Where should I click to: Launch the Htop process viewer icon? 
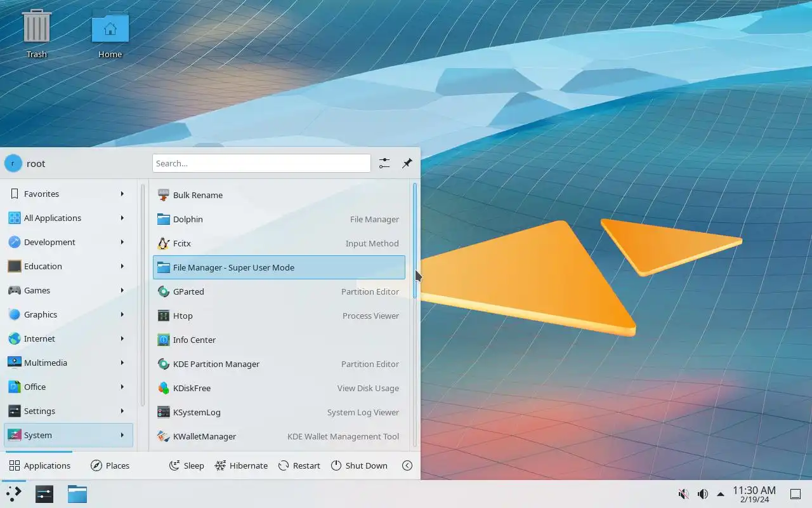click(x=163, y=316)
